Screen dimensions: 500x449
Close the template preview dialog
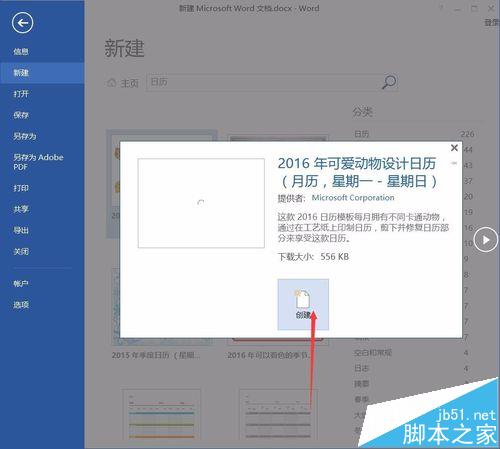tap(454, 148)
